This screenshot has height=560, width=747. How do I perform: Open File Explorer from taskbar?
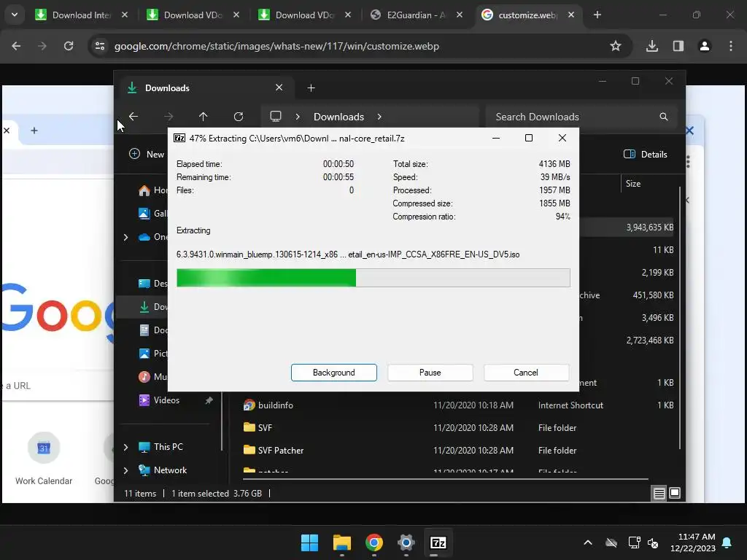tap(341, 542)
